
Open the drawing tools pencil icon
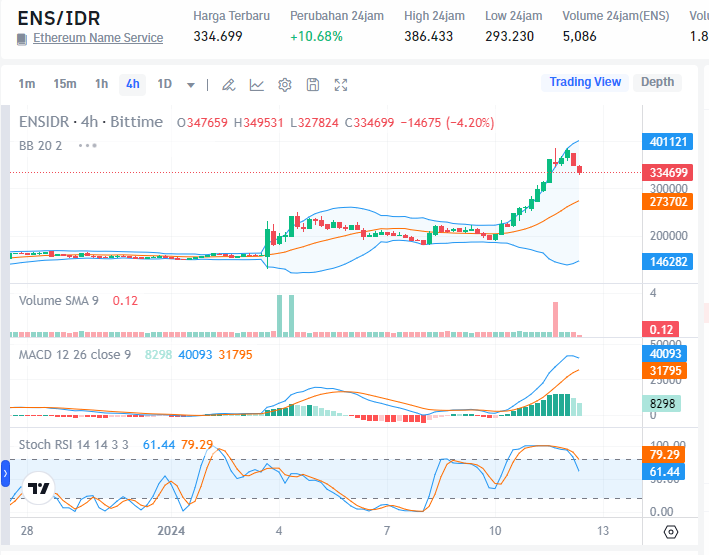click(229, 85)
